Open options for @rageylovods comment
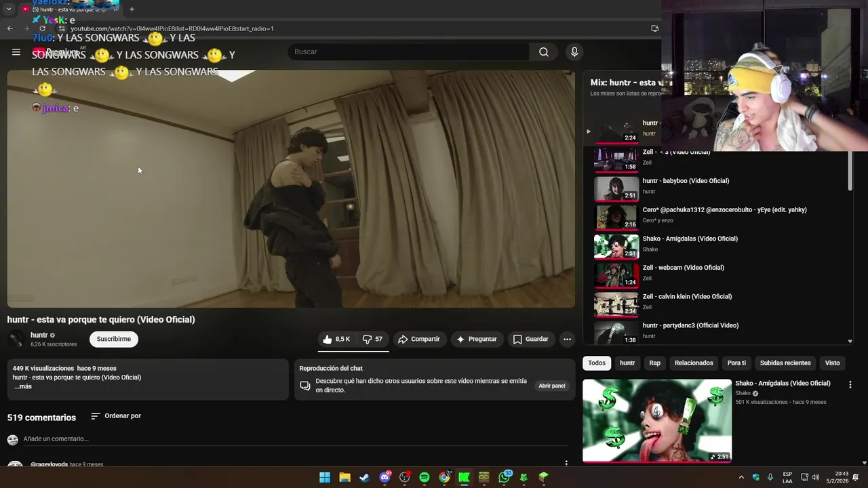Image resolution: width=868 pixels, height=488 pixels. 566,464
